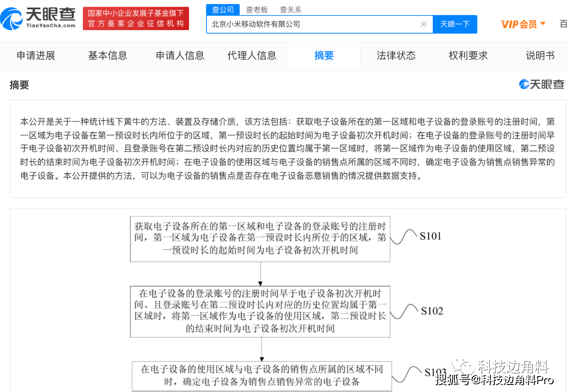The image size is (567, 392).
Task: Click the 天眼一下 search button
Action: coord(455,24)
